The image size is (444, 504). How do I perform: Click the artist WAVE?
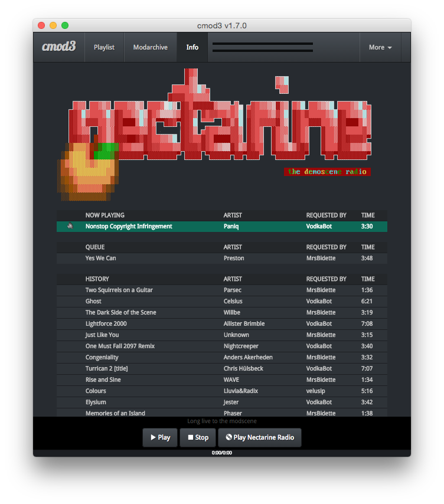click(x=231, y=379)
